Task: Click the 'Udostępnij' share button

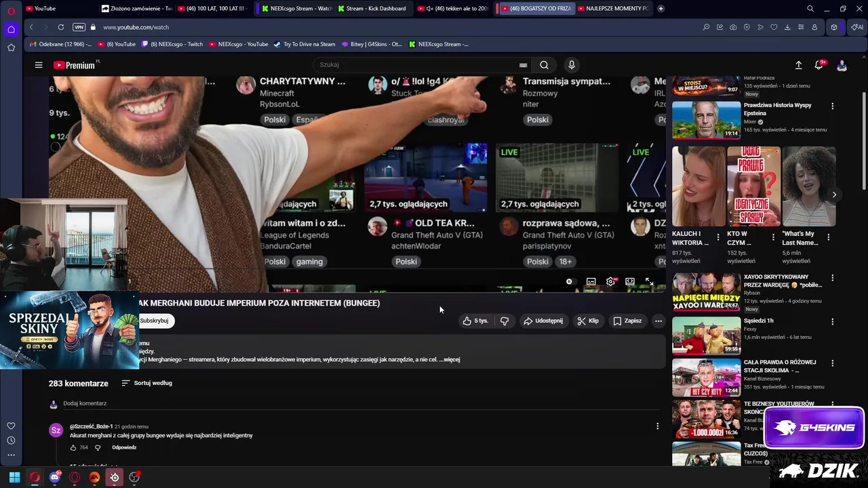Action: (543, 321)
